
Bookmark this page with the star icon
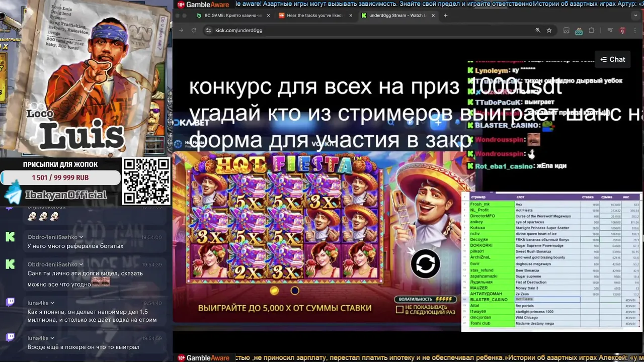pyautogui.click(x=549, y=30)
